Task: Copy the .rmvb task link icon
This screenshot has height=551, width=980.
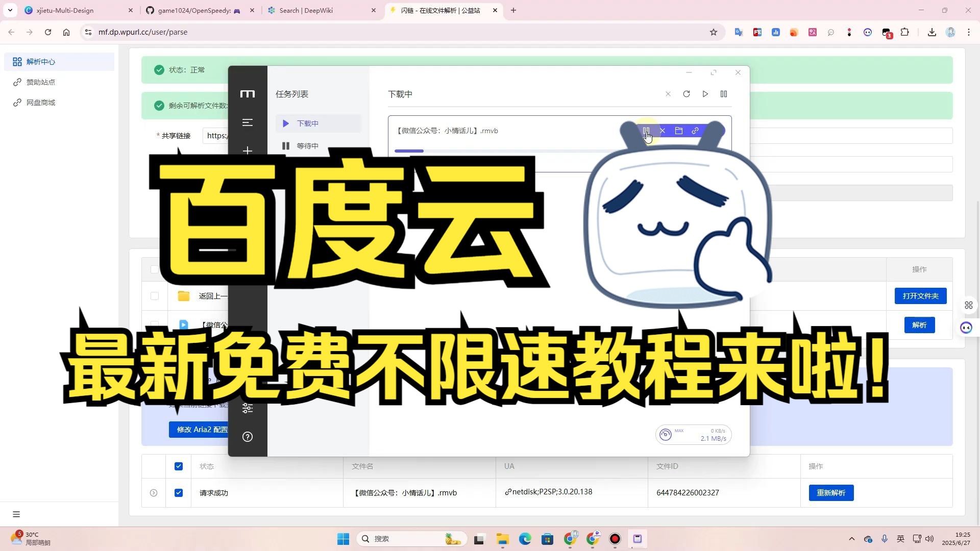Action: click(x=695, y=131)
